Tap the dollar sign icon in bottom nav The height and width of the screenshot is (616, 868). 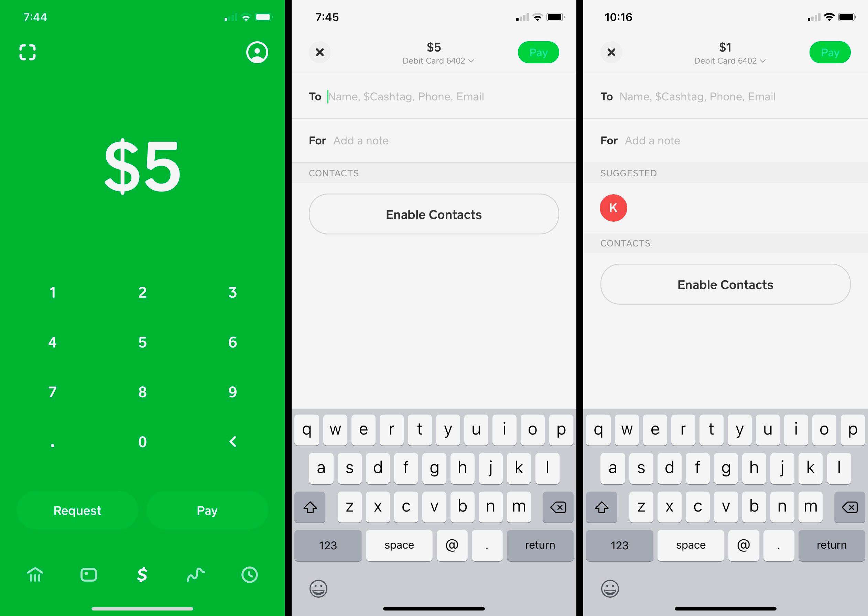tap(143, 575)
